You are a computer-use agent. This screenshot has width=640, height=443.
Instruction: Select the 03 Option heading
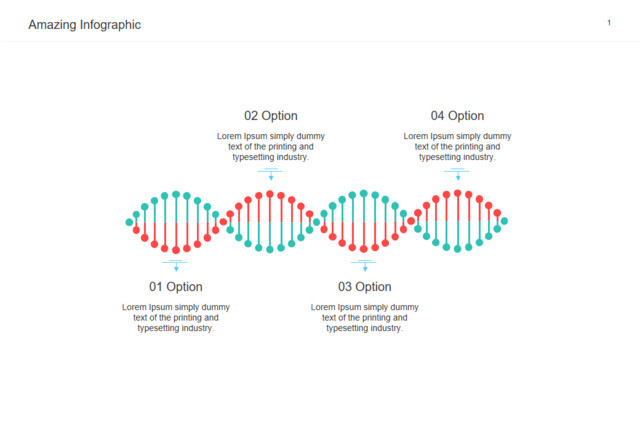pos(364,287)
